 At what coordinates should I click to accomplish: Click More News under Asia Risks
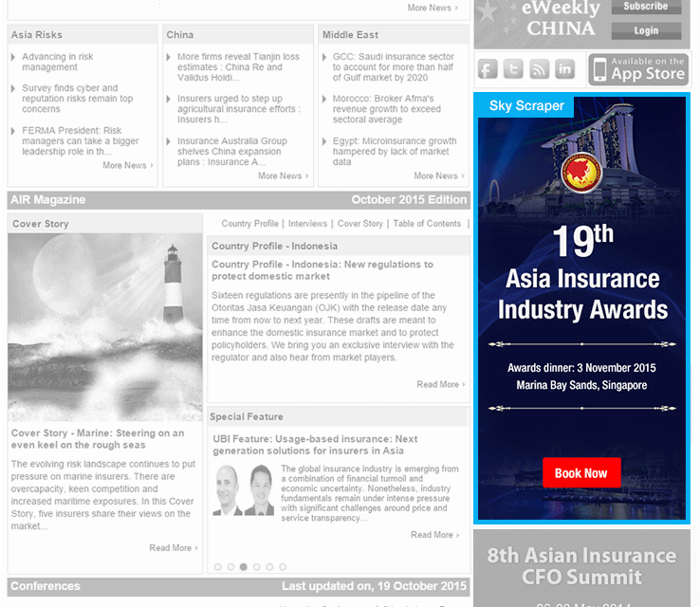(128, 166)
